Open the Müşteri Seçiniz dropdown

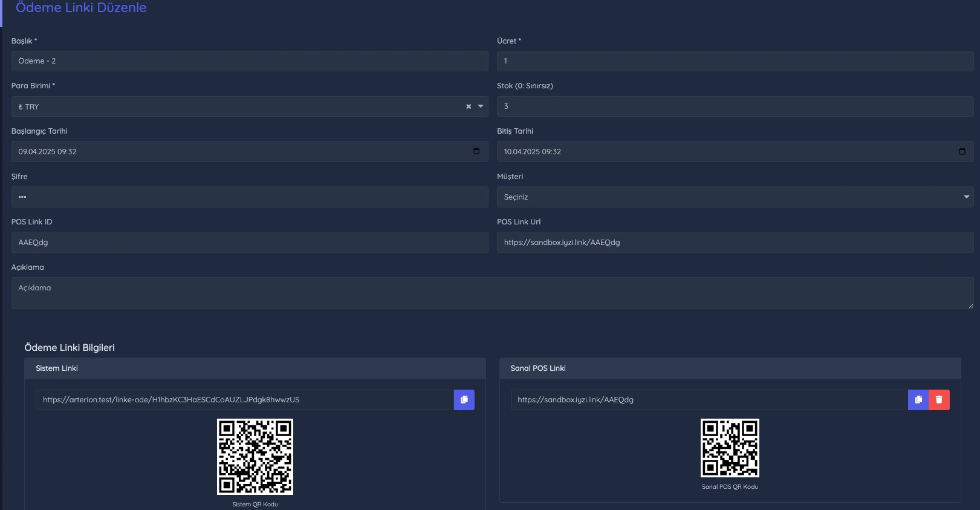pyautogui.click(x=735, y=197)
